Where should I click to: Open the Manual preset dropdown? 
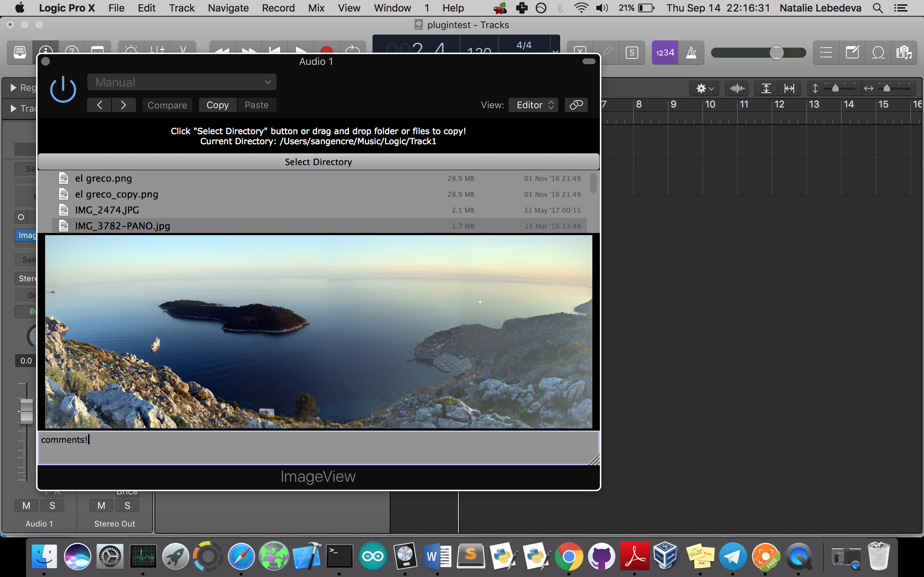(182, 82)
